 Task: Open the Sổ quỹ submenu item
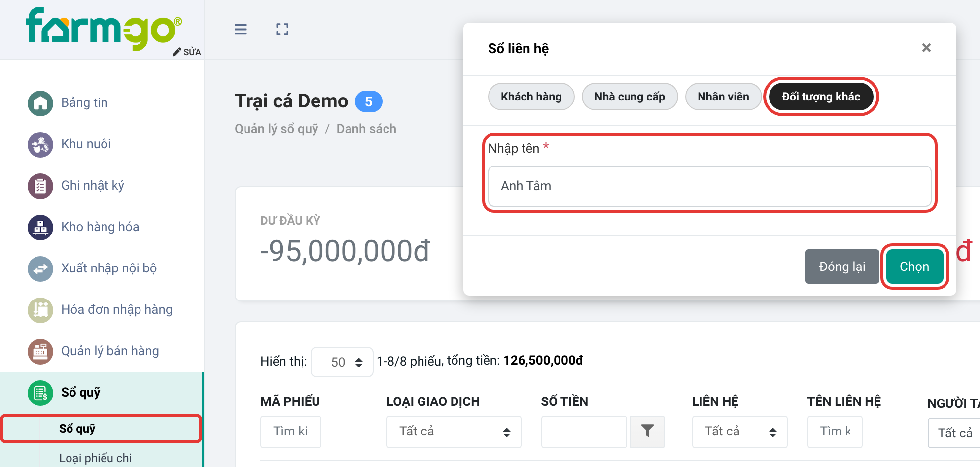(101, 429)
